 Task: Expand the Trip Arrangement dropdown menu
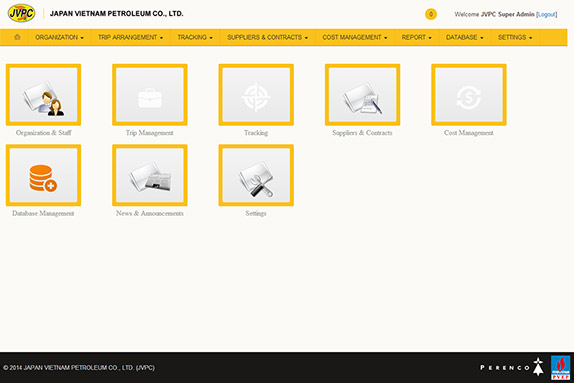pyautogui.click(x=131, y=37)
